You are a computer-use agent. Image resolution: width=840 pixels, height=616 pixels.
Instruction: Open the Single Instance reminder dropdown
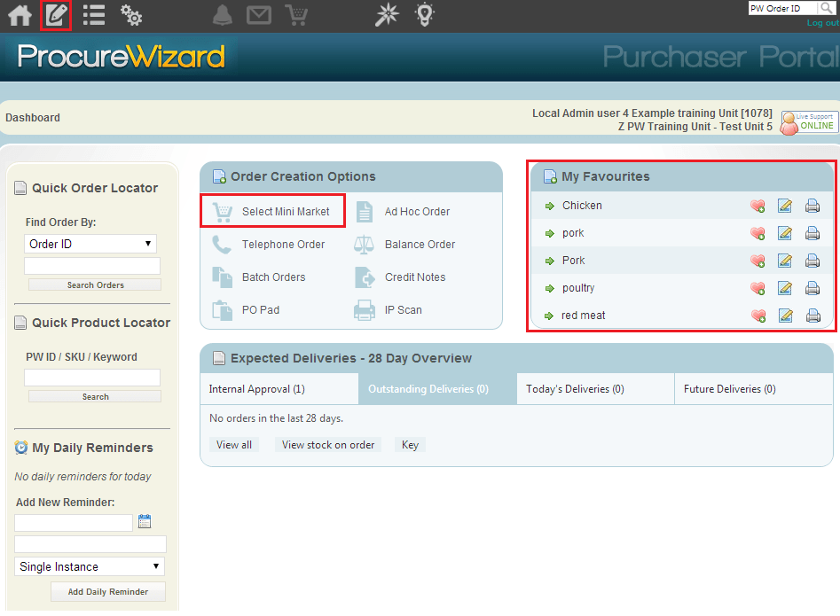pos(89,565)
